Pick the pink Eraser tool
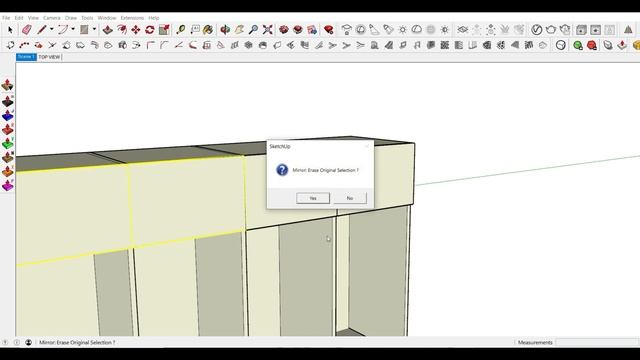This screenshot has height=360, width=640. click(27, 29)
